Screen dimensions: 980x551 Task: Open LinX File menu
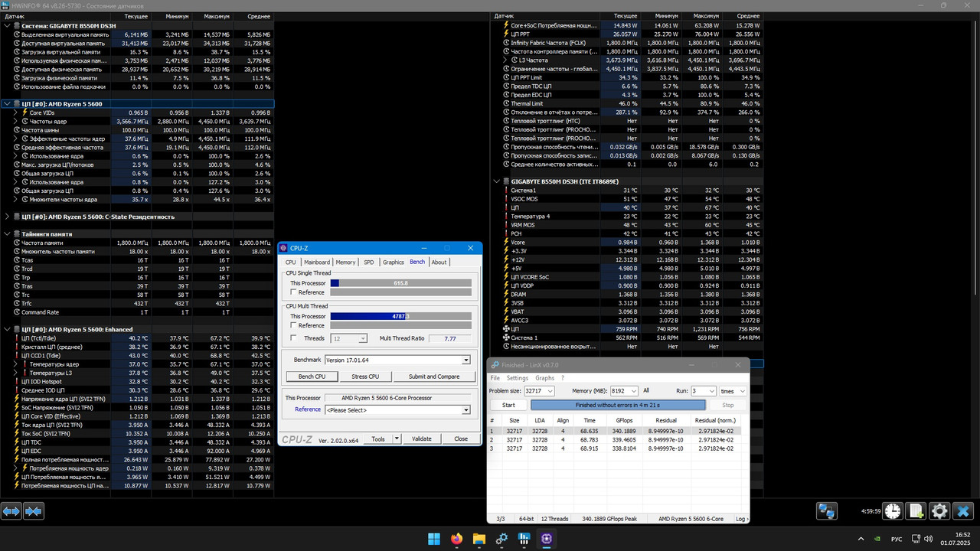[x=495, y=378]
